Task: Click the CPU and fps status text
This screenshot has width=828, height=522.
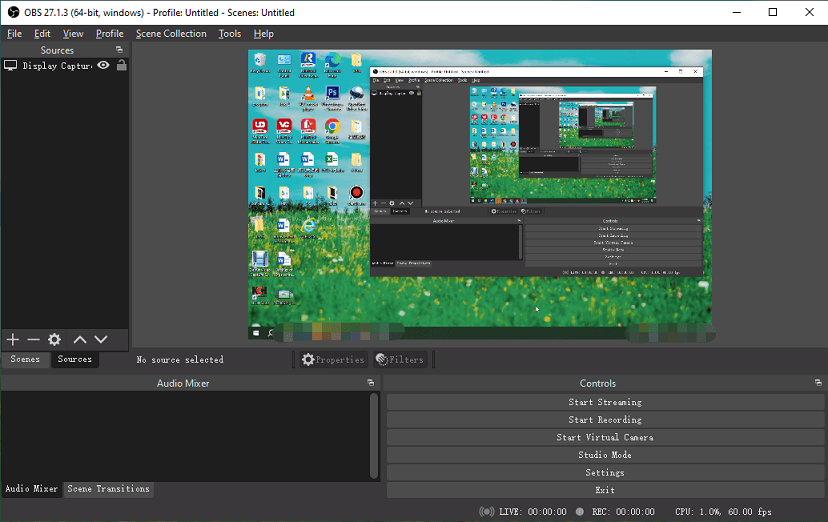Action: pos(723,511)
